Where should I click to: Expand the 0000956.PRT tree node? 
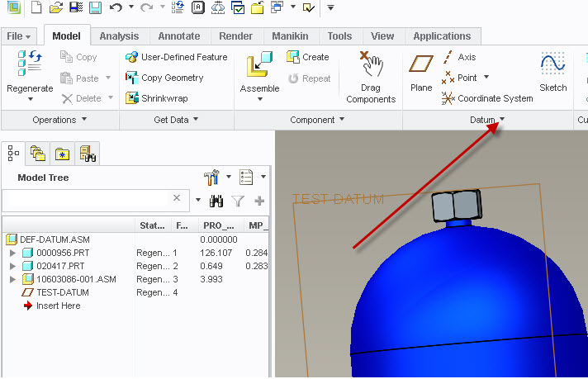click(12, 253)
